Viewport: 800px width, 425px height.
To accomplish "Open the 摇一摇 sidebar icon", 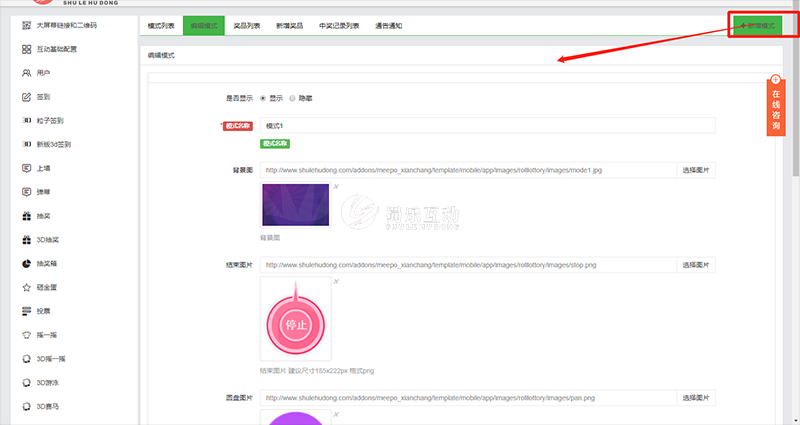I will pyautogui.click(x=27, y=335).
